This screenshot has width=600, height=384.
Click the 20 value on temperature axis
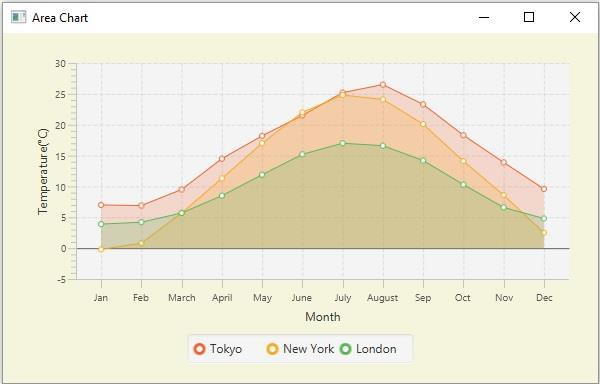click(60, 125)
